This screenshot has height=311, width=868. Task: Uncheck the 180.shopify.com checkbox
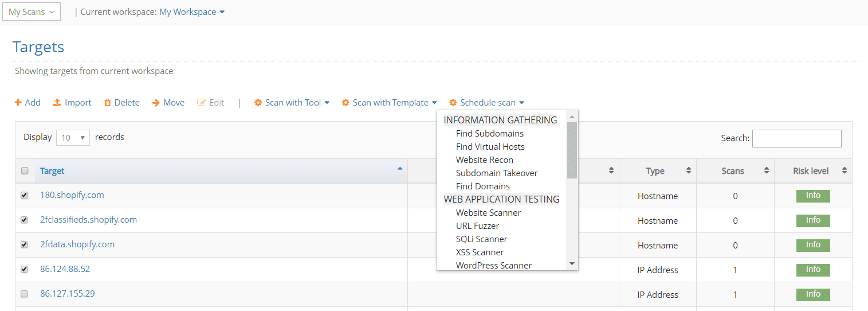[x=25, y=195]
